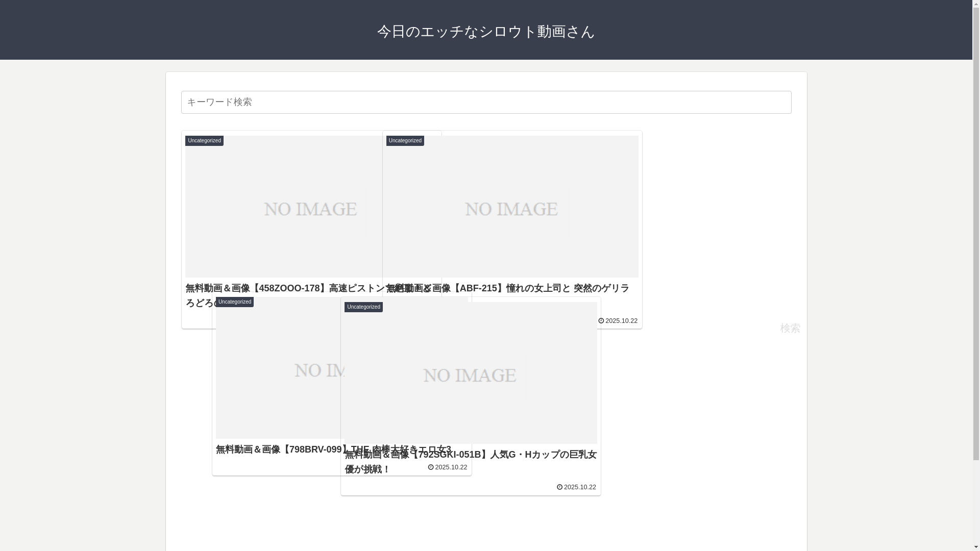This screenshot has height=551, width=980.
Task: Click the scrollbar up arrow
Action: 976,4
